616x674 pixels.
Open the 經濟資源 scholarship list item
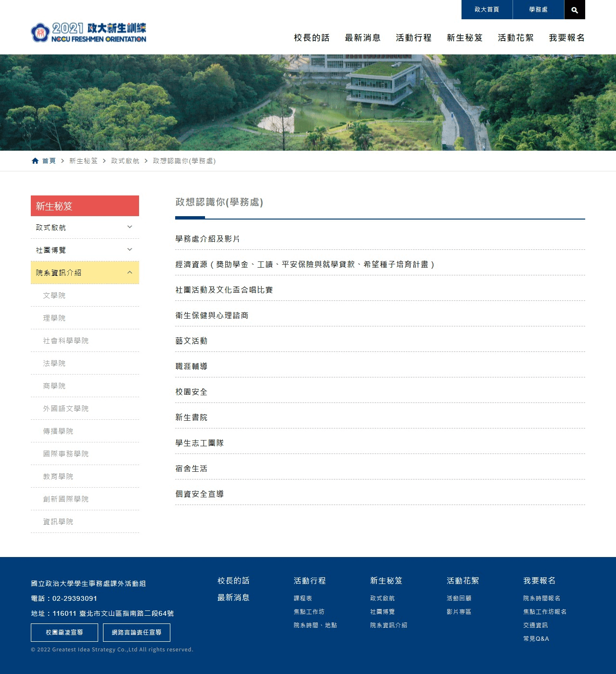[x=380, y=264]
